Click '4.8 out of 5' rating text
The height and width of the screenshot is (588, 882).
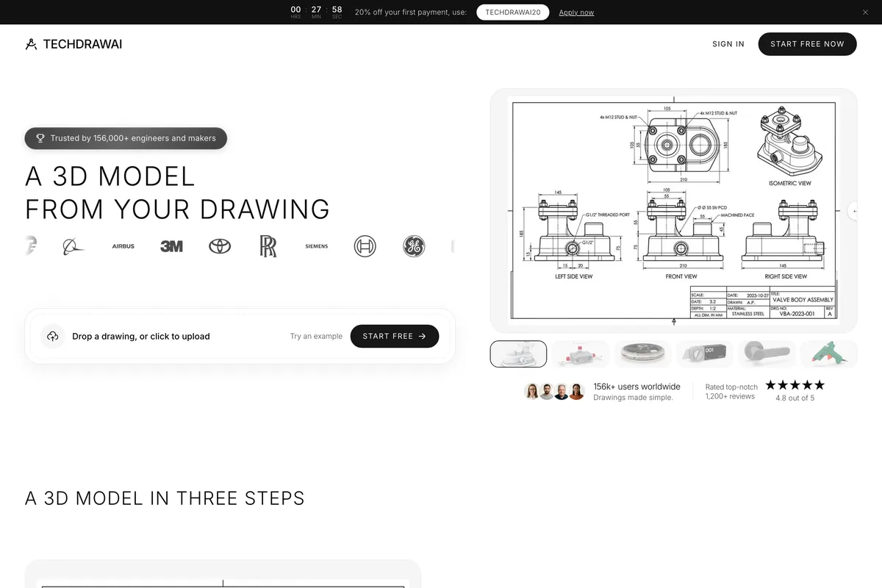(x=795, y=398)
